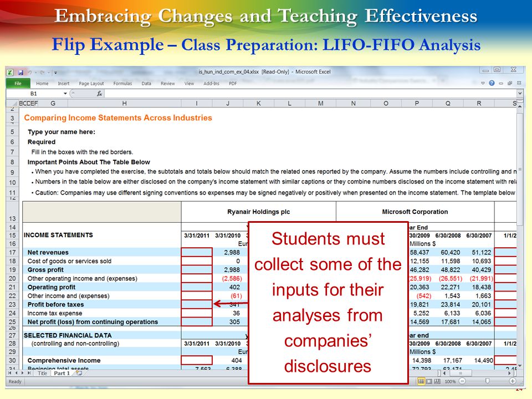Click the red-bordered Comprehensive Income cell for 3/31/2011
This screenshot has height=399, width=532.
(x=197, y=360)
